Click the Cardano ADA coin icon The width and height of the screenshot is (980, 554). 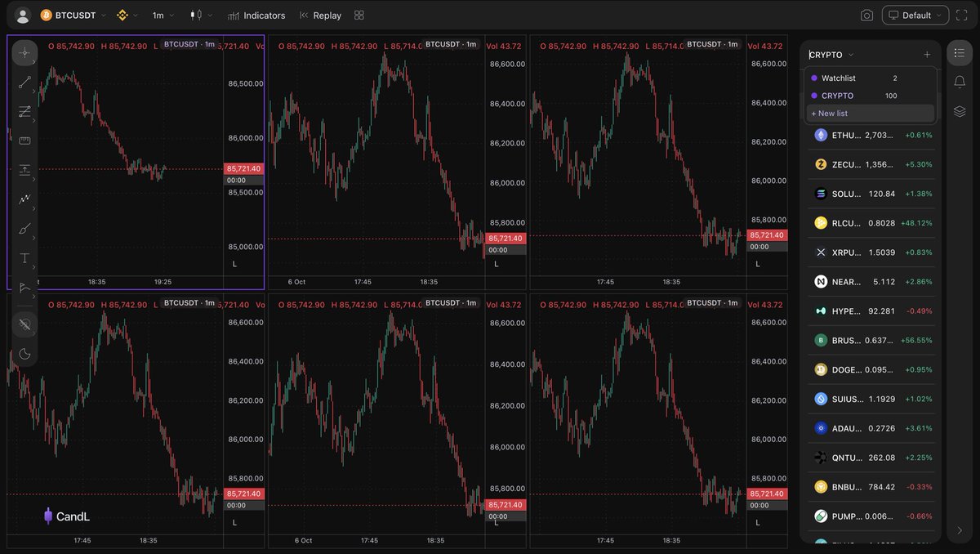tap(821, 428)
